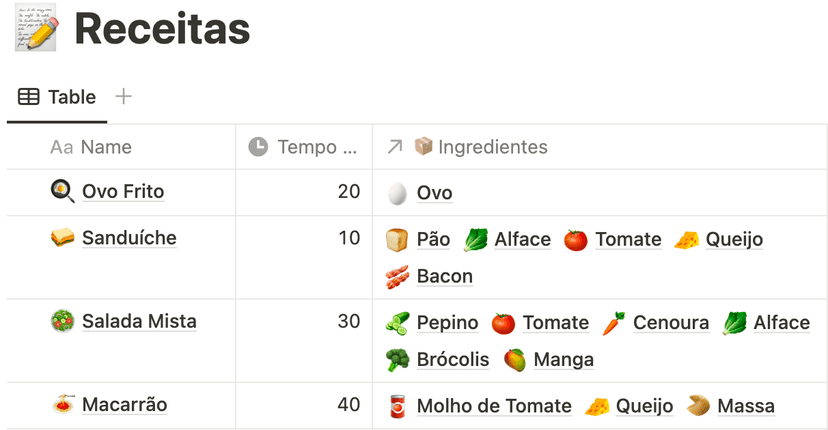Image resolution: width=828 pixels, height=430 pixels.
Task: Open the Bacon ingredient in Sanduíche row
Action: coord(445,276)
